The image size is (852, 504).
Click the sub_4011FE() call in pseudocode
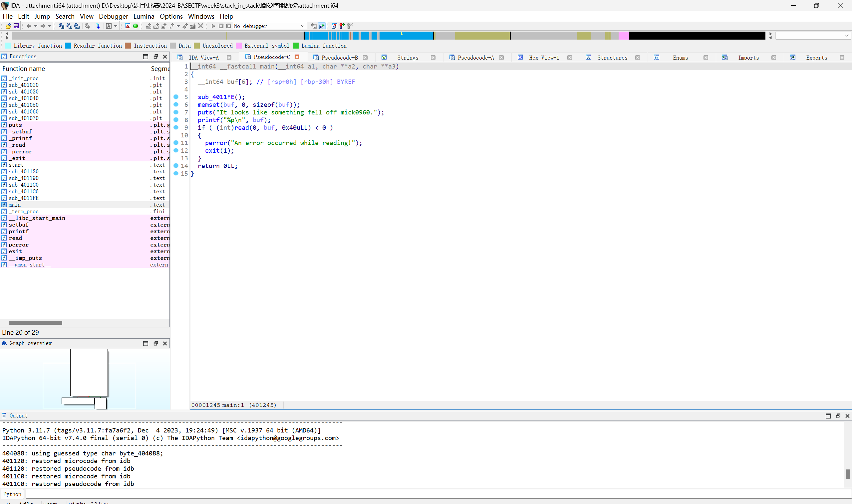click(221, 97)
